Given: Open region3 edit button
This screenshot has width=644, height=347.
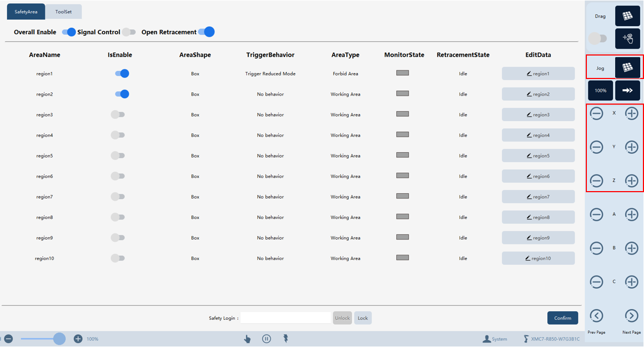Looking at the screenshot, I should (538, 115).
